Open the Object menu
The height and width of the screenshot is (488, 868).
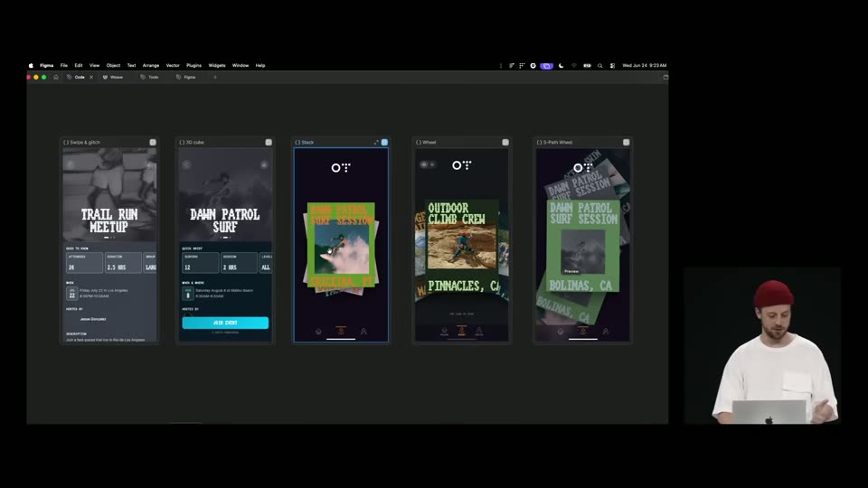click(x=113, y=65)
